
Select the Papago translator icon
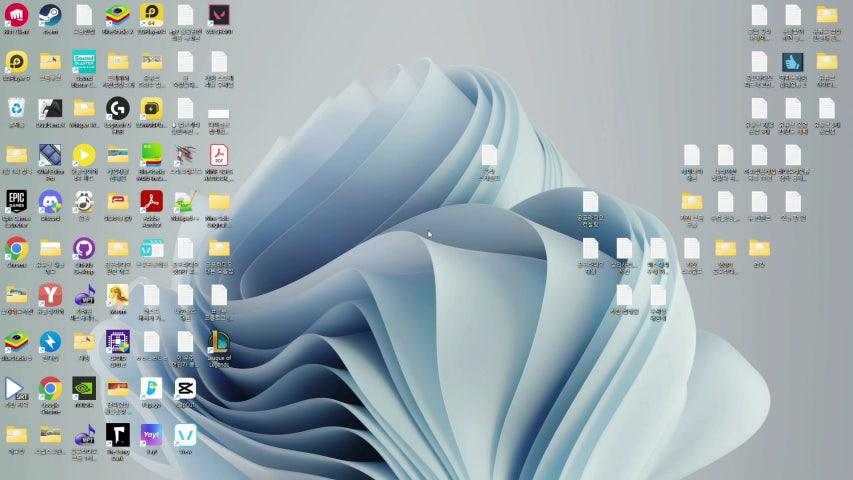point(151,388)
